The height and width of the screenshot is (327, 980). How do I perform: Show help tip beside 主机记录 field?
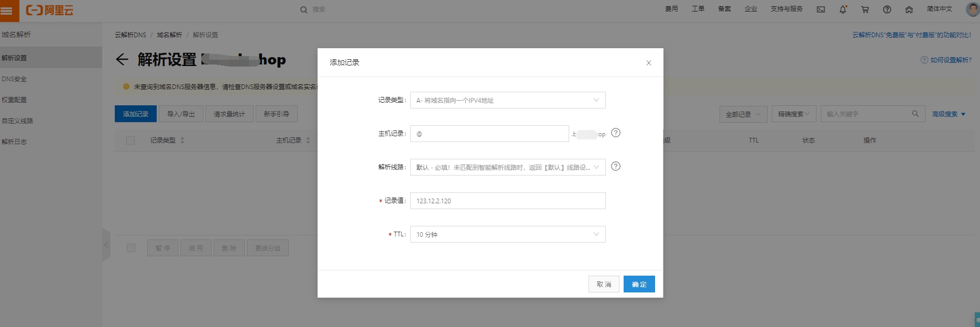coord(616,133)
